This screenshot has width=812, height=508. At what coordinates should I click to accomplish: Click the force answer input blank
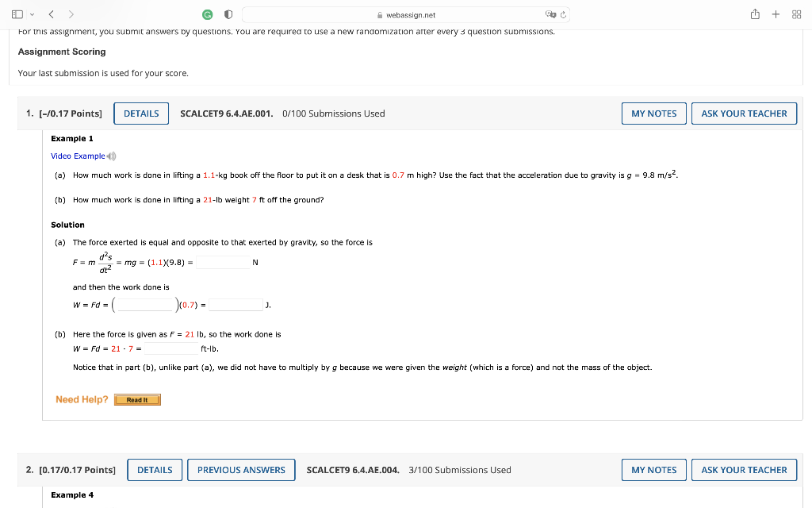(224, 262)
